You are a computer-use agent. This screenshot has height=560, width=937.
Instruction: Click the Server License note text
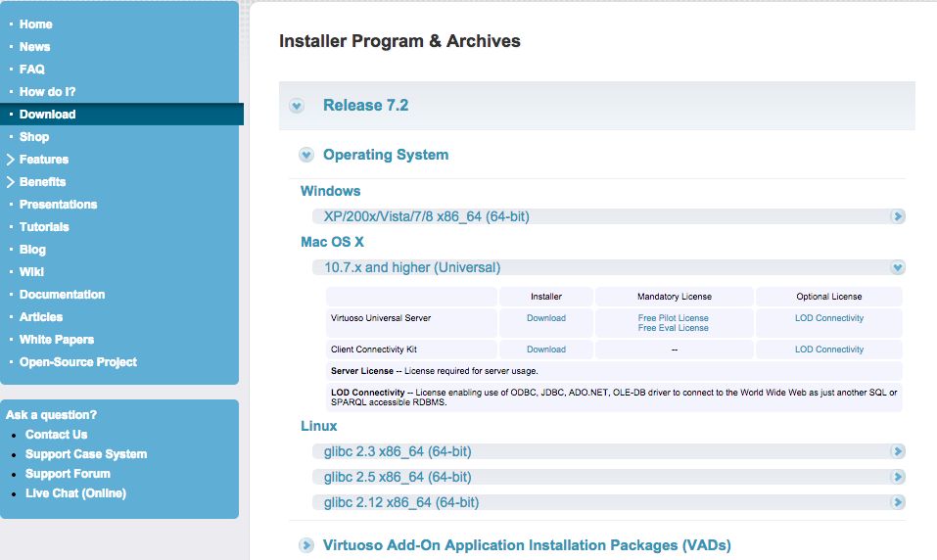(435, 370)
